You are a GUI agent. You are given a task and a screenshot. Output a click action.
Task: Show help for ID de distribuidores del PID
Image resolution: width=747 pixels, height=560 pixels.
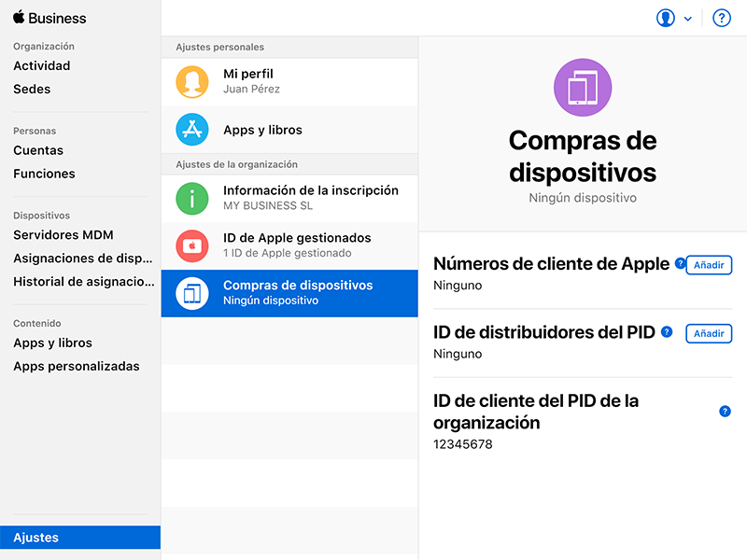click(x=667, y=332)
